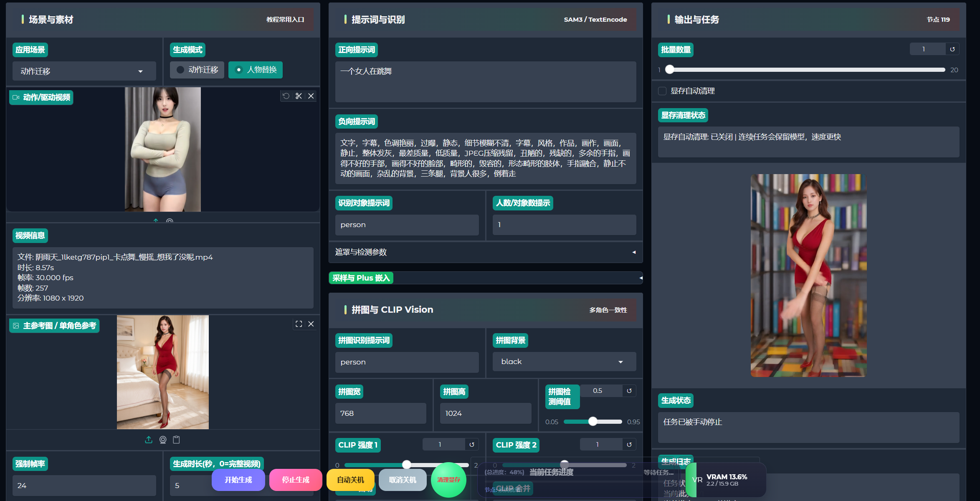The width and height of the screenshot is (980, 501).
Task: Click 分辨率 1080 x 1920 text
Action: pyautogui.click(x=51, y=298)
